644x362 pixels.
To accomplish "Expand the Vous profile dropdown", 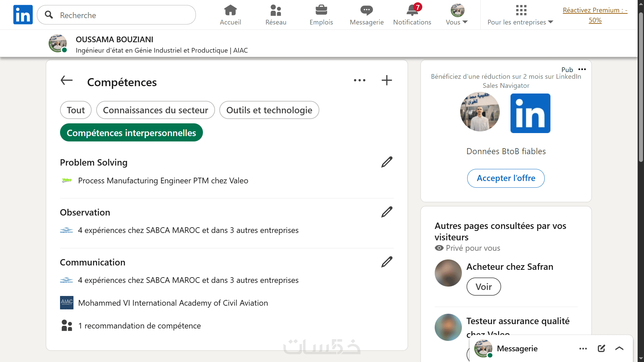I will tap(457, 22).
